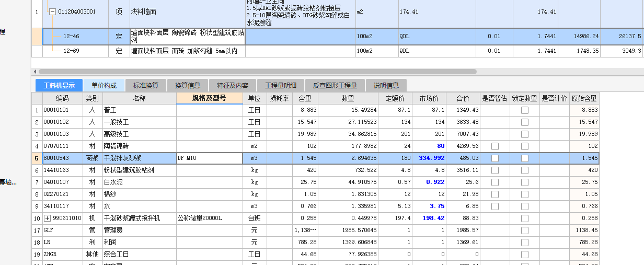Click the DP M10 specification input field
The image size is (644, 265).
(x=209, y=158)
